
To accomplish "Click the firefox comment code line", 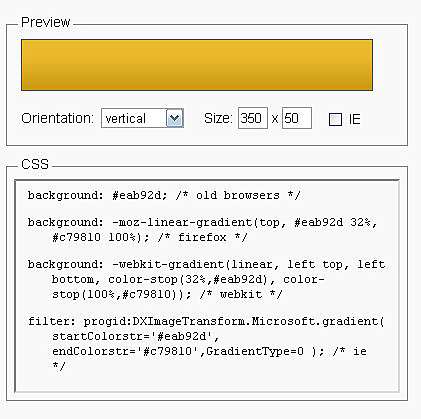I will tap(150, 237).
